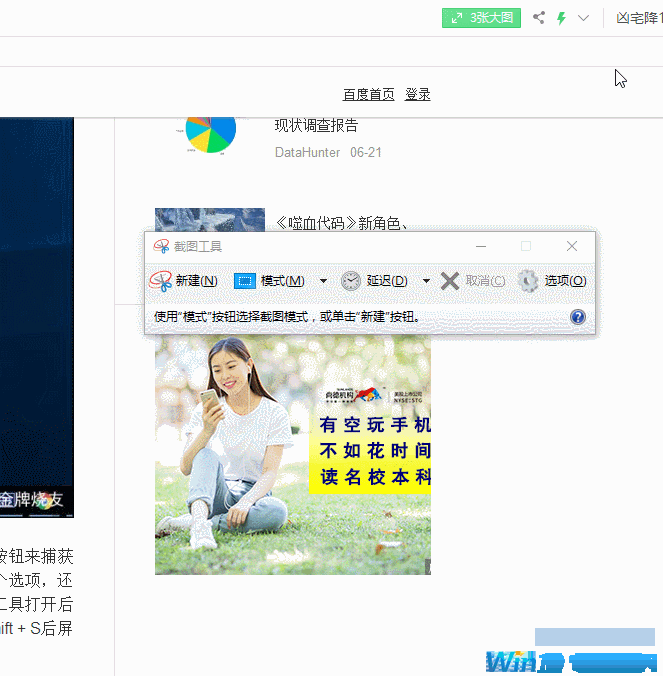The height and width of the screenshot is (676, 663).
Task: Expand the Delay dropdown arrow
Action: point(426,281)
